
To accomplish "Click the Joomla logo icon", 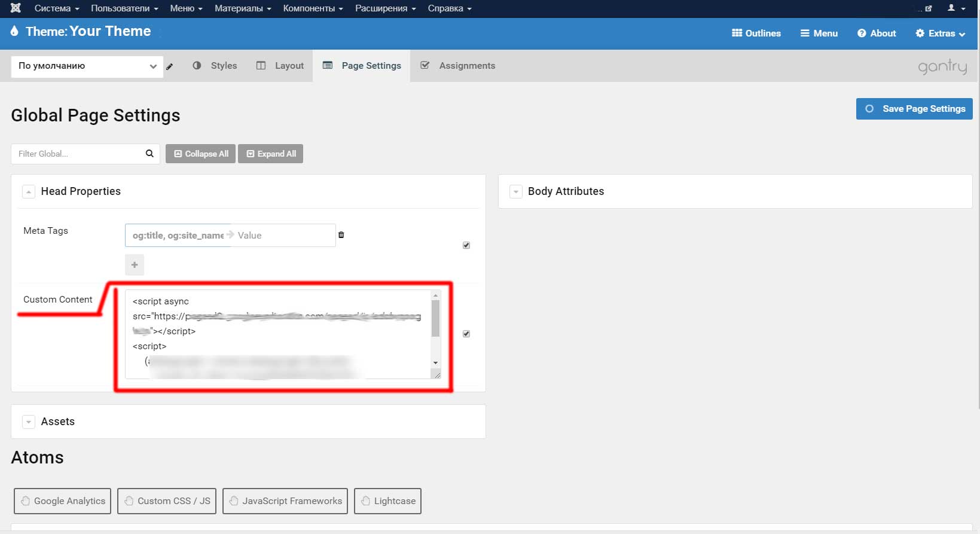I will click(x=16, y=8).
